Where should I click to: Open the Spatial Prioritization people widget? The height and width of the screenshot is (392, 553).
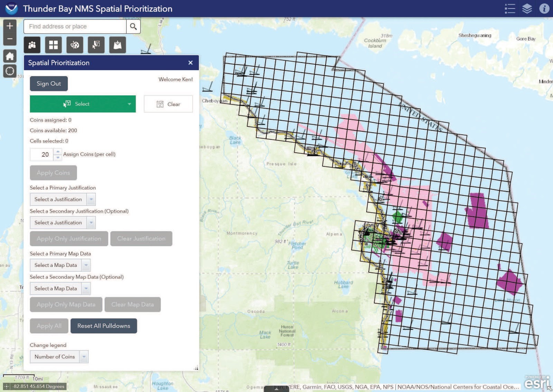pyautogui.click(x=32, y=45)
